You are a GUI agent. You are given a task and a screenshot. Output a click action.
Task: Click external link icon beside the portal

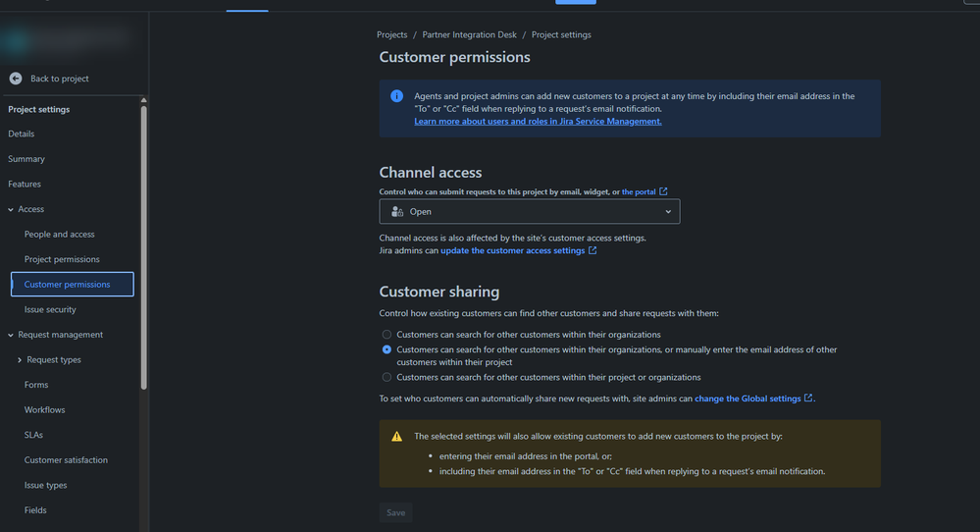point(664,191)
